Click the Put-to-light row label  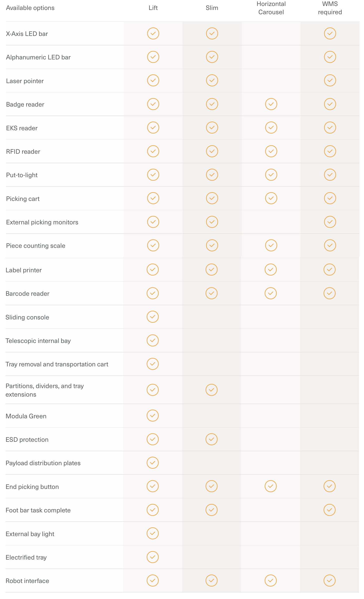coord(22,175)
